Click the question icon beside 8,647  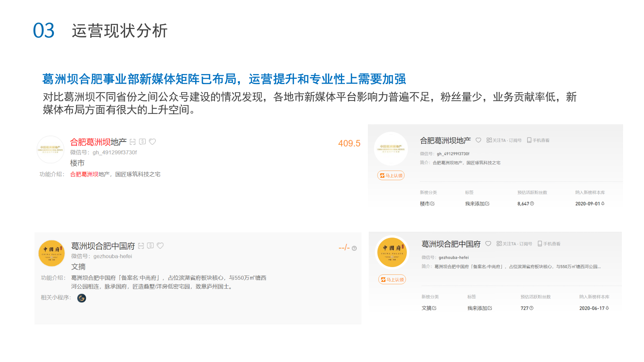(532, 204)
